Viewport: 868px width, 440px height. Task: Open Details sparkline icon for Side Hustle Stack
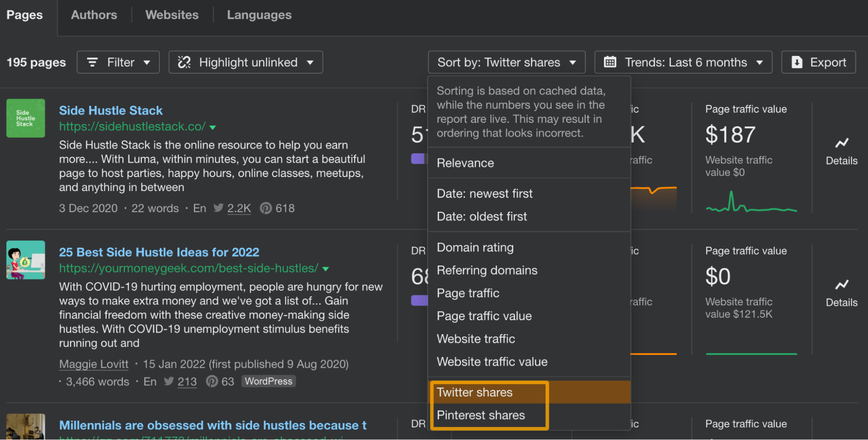tap(842, 143)
